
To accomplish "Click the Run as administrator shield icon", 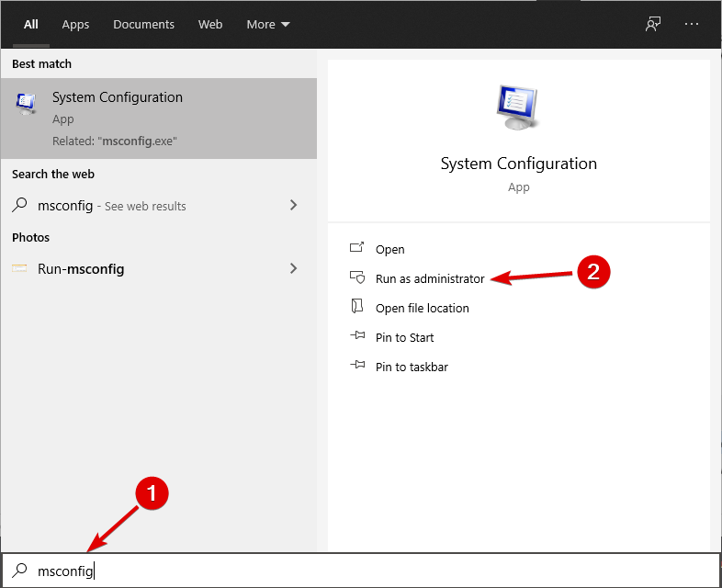I will point(357,278).
